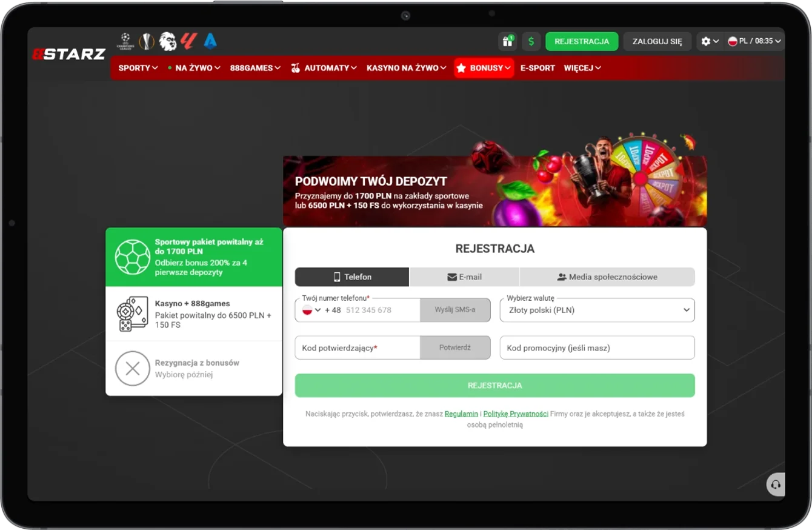
Task: Switch to the Media społecznościowe tab
Action: pyautogui.click(x=607, y=277)
